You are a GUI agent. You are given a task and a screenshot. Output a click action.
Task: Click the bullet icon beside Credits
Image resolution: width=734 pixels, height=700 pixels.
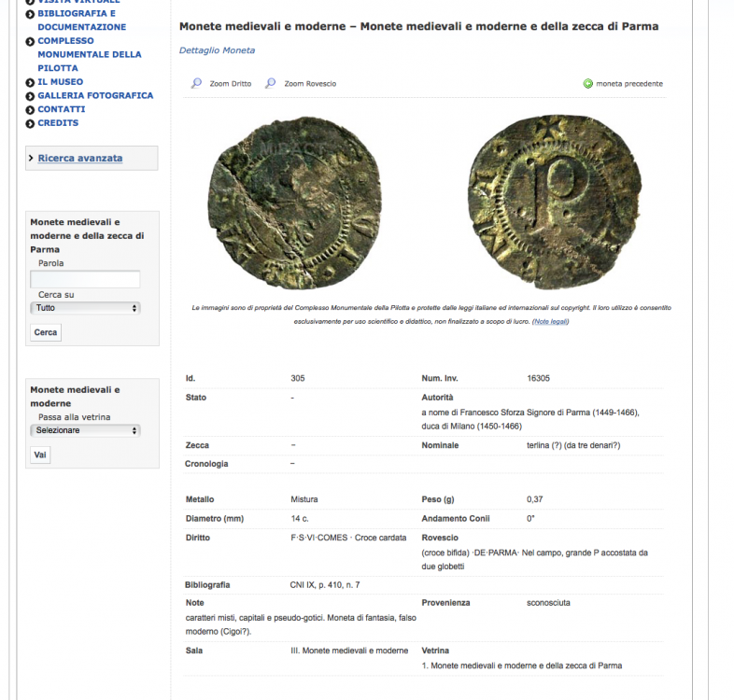click(30, 123)
